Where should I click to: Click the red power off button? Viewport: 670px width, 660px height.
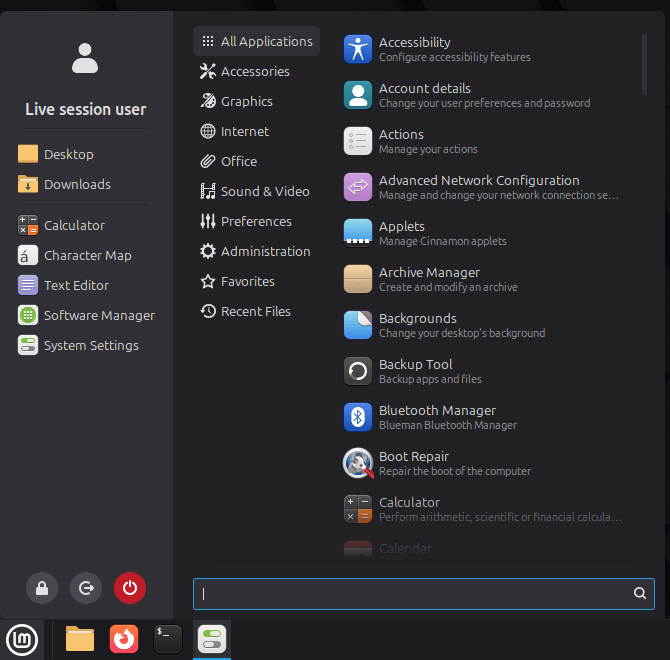[x=130, y=589]
